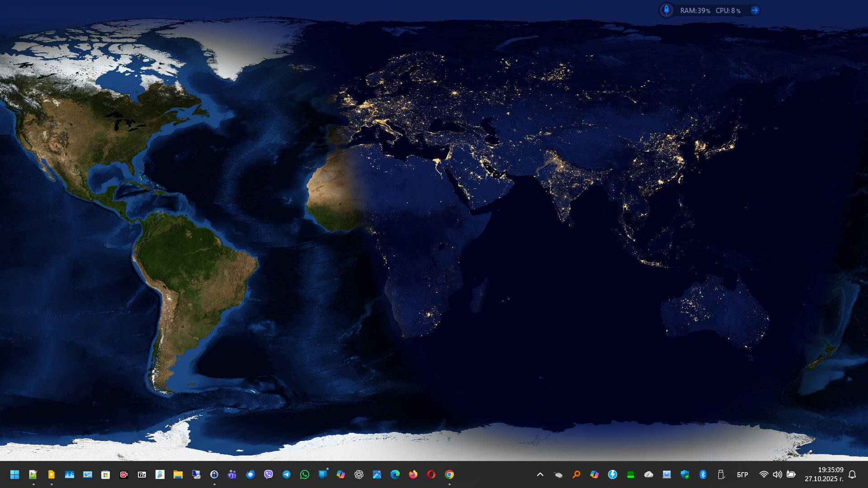Open Viber from the taskbar

pos(269,474)
